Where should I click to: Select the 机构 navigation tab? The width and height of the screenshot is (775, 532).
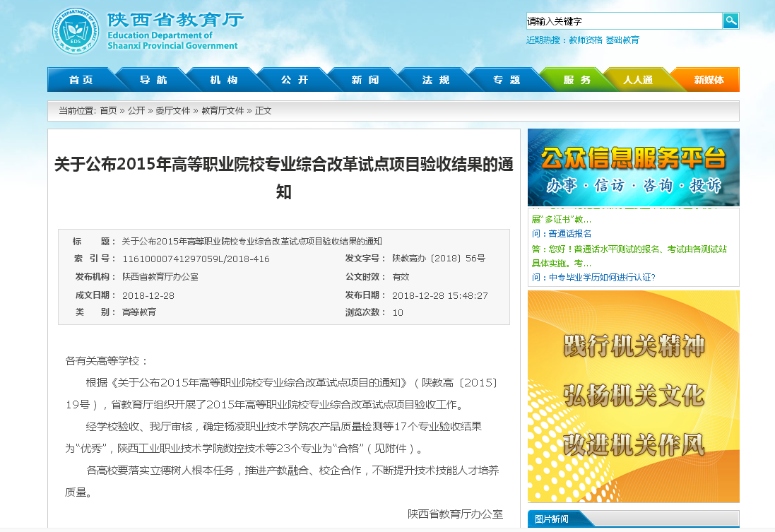pos(223,80)
